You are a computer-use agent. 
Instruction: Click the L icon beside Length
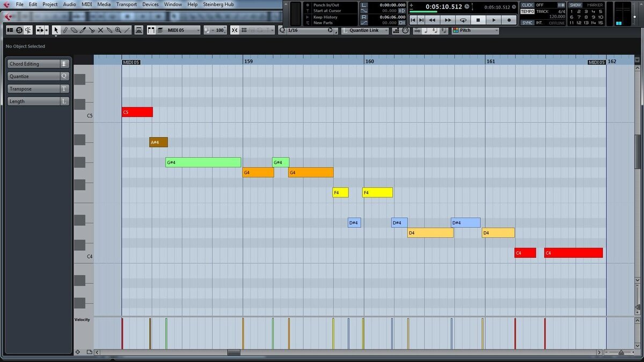(64, 101)
